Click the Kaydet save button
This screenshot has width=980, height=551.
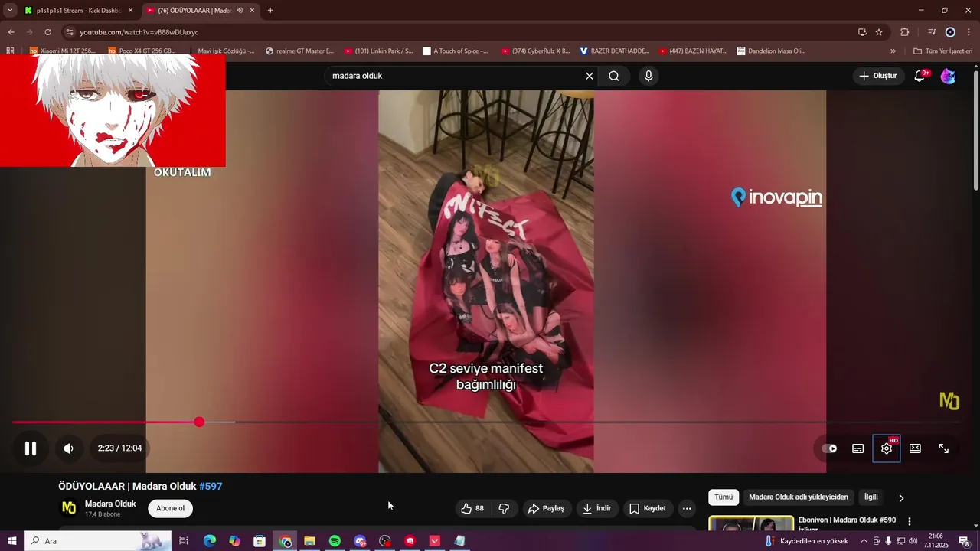click(648, 508)
